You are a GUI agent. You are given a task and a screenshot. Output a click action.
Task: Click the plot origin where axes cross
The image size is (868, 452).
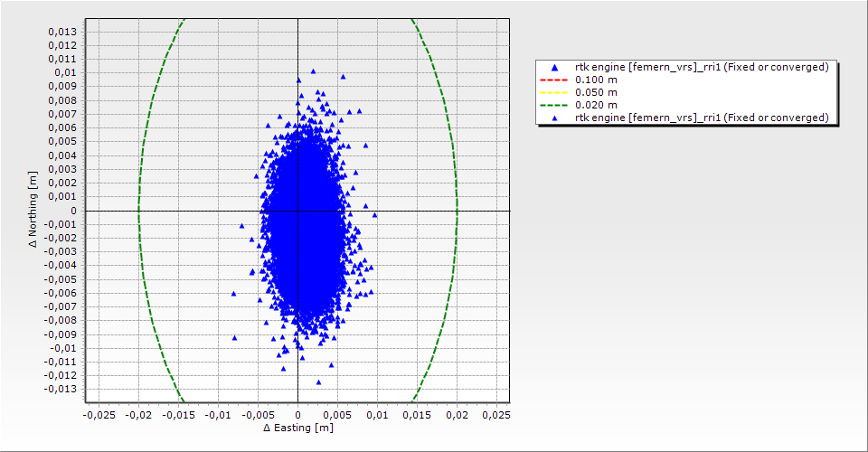coord(297,211)
